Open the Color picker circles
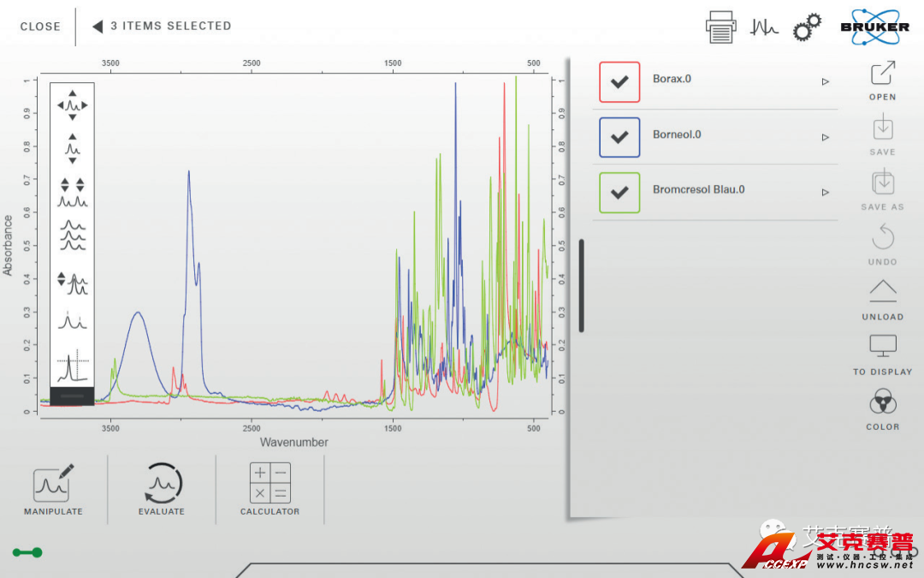 (882, 401)
